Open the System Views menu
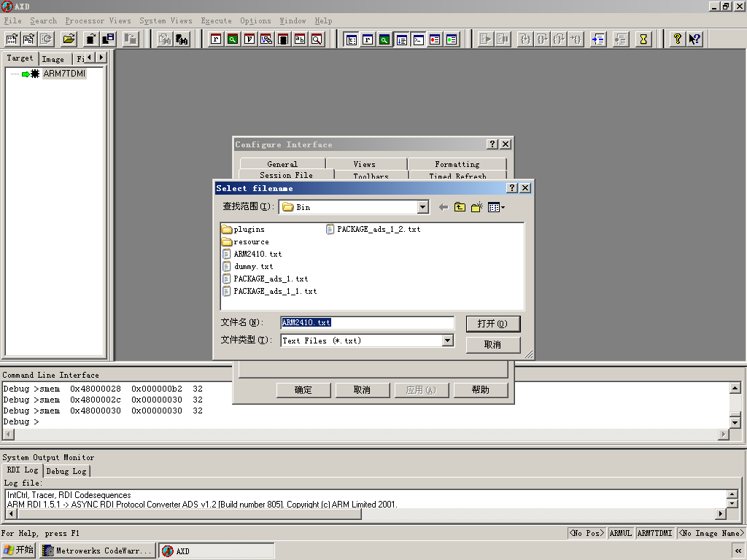 166,20
